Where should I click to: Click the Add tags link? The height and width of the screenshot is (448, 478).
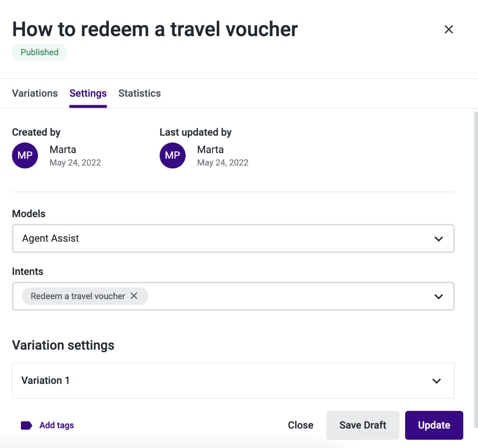(57, 425)
